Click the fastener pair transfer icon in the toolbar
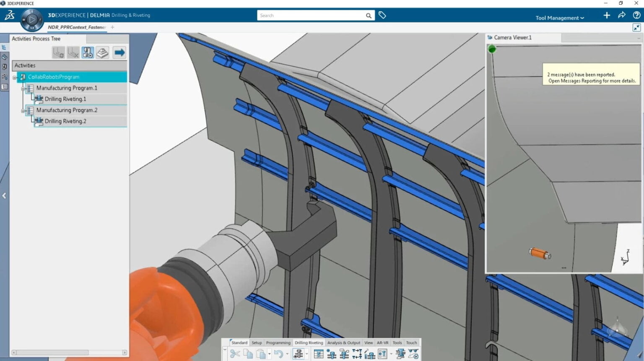Screen dimensions: 644x361 point(356,354)
